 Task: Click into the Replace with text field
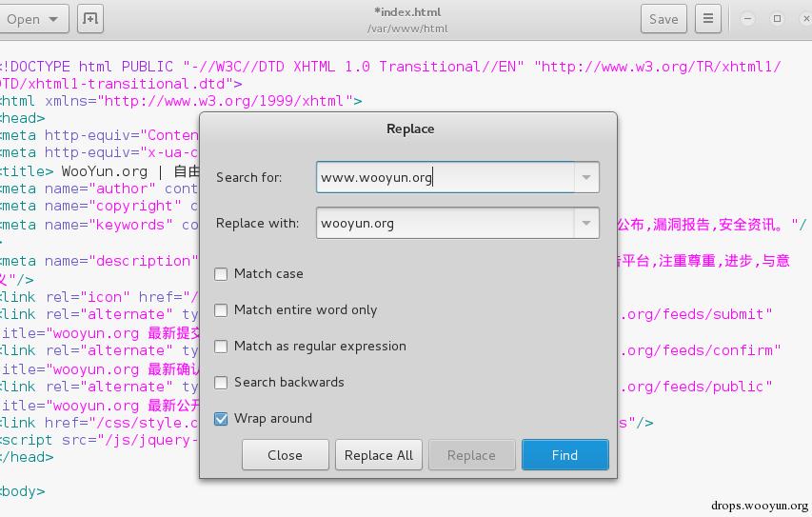(x=445, y=223)
